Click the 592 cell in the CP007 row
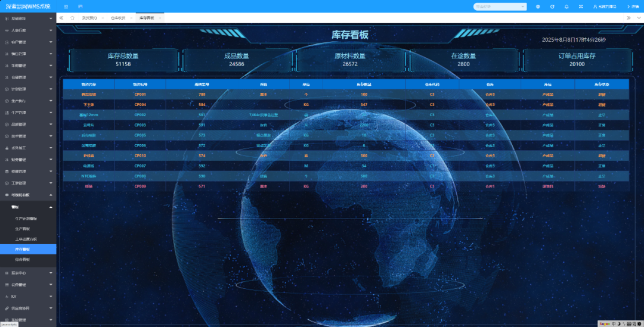Viewport: 644px width, 327px height. (x=202, y=166)
